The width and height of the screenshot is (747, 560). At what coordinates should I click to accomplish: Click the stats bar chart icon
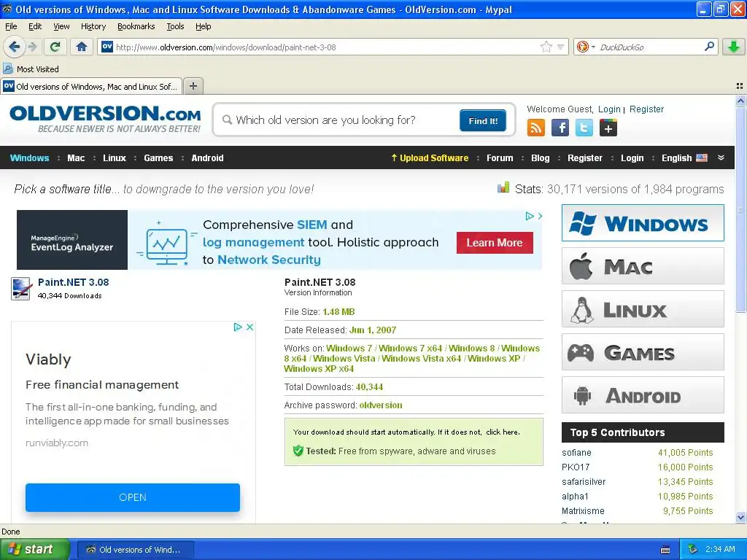(x=503, y=187)
